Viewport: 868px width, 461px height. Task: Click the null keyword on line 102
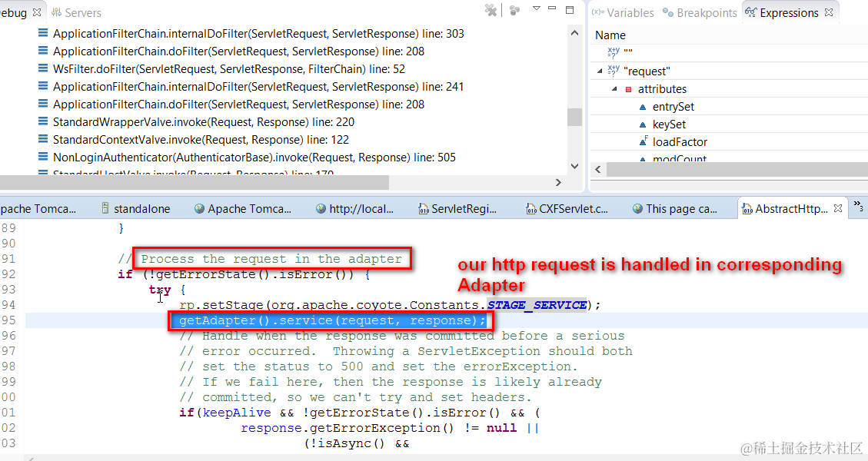pyautogui.click(x=501, y=428)
